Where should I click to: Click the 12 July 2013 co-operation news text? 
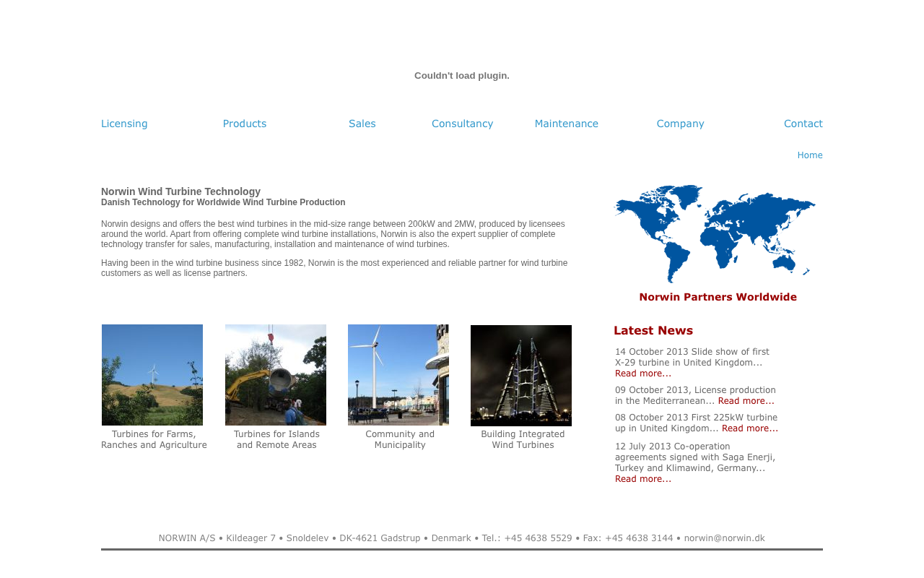[695, 457]
